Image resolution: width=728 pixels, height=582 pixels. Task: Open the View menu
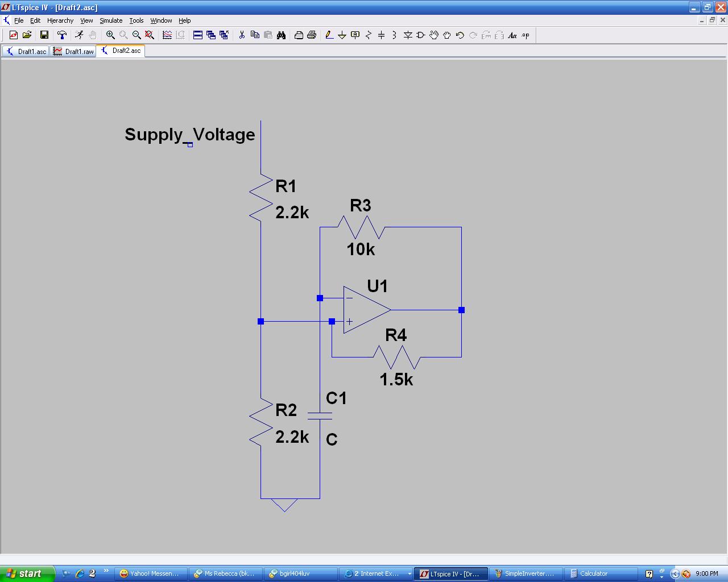coord(86,20)
